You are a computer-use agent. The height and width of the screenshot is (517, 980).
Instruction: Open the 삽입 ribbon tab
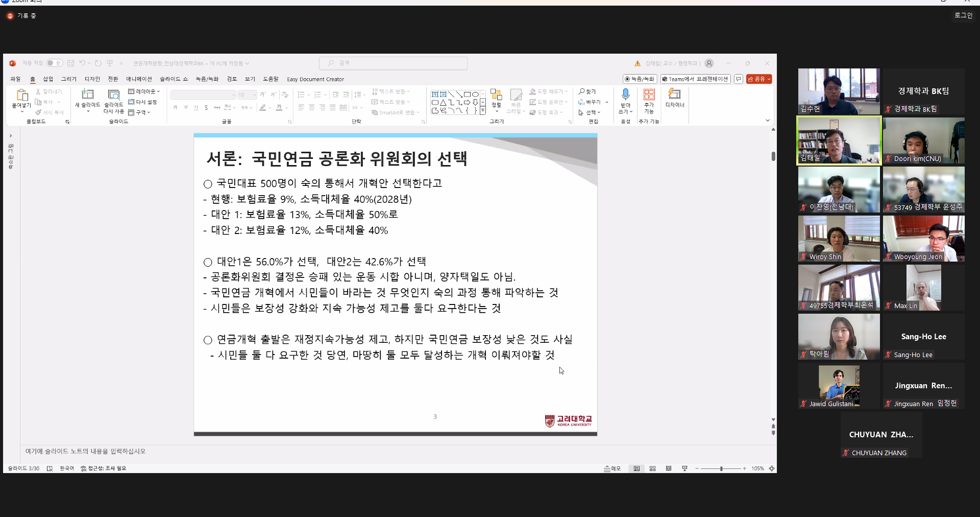[48, 79]
